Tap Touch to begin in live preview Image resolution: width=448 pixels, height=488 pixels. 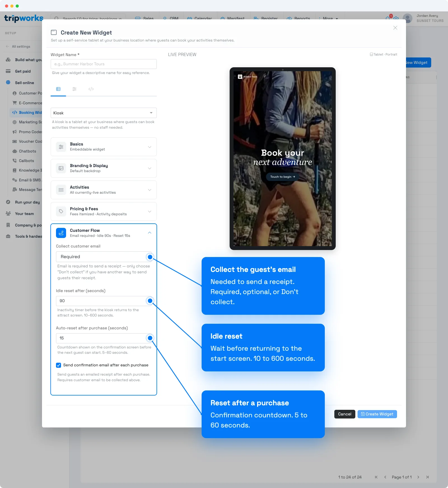point(283,177)
